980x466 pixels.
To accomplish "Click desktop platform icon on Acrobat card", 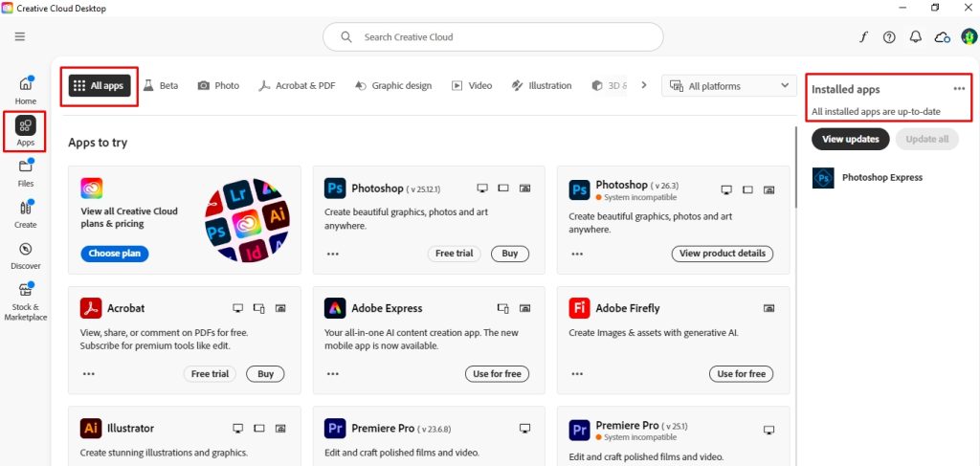I will tap(237, 308).
